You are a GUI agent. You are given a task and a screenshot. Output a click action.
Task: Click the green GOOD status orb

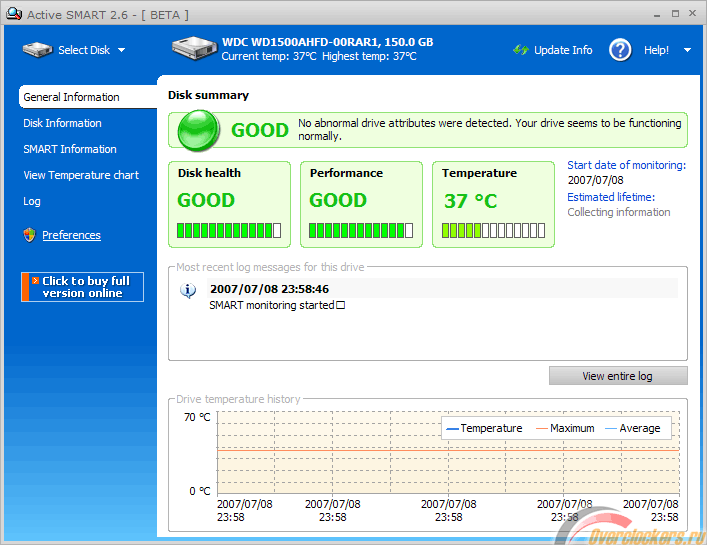click(x=198, y=130)
